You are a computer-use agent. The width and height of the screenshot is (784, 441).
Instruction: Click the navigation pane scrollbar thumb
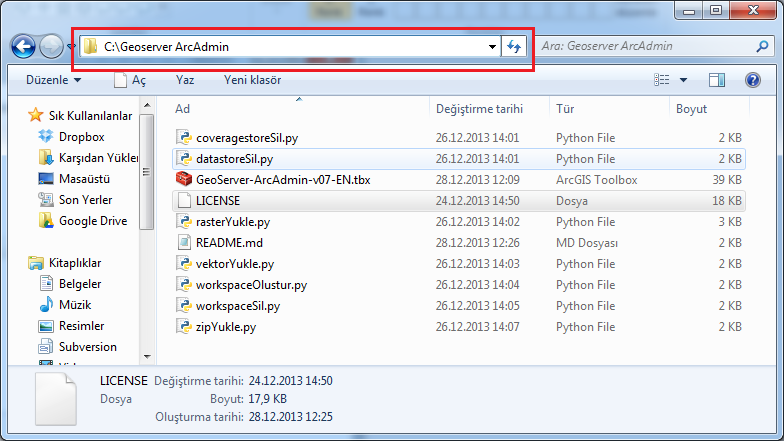point(146,172)
